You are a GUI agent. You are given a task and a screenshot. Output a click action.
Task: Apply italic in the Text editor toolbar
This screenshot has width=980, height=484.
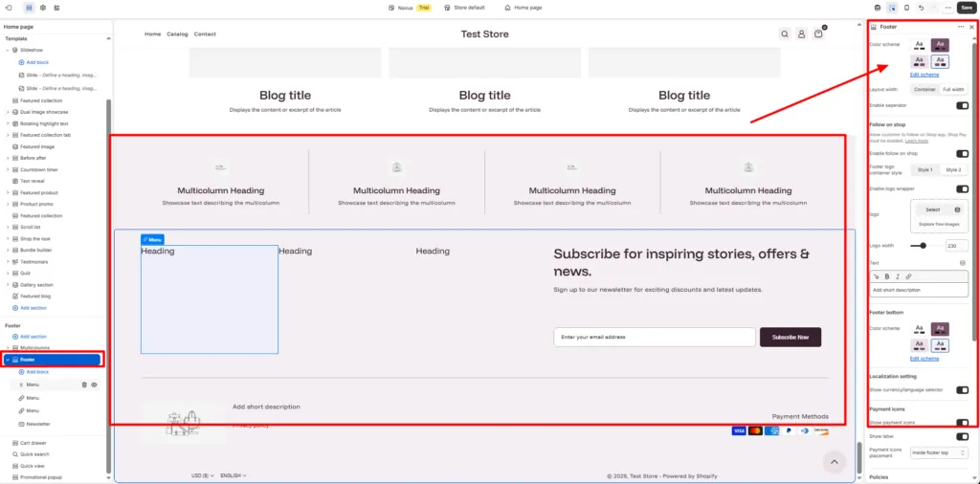click(x=898, y=276)
